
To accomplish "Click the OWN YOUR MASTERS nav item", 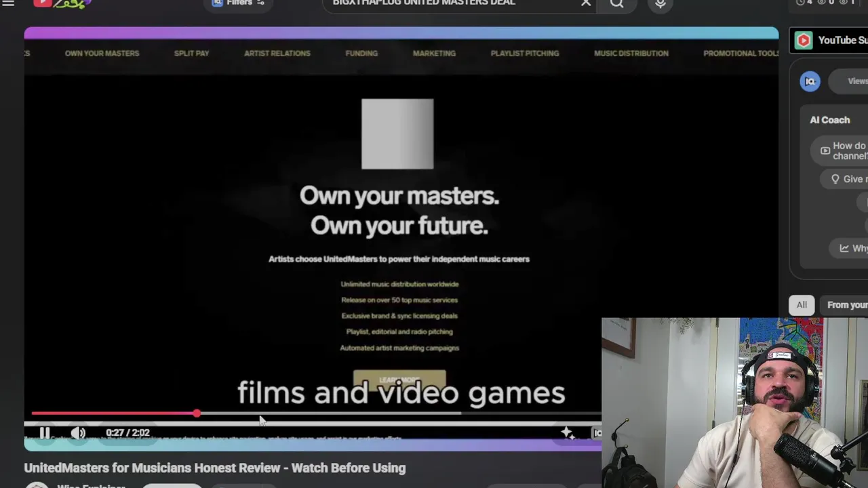I will point(102,54).
